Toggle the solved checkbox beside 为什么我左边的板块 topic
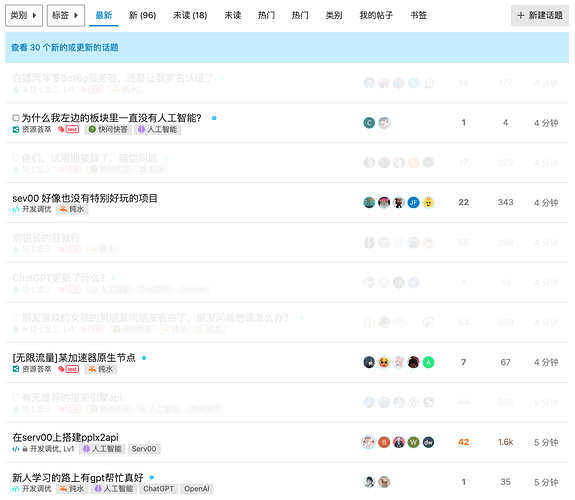The width and height of the screenshot is (575, 500). coord(16,118)
